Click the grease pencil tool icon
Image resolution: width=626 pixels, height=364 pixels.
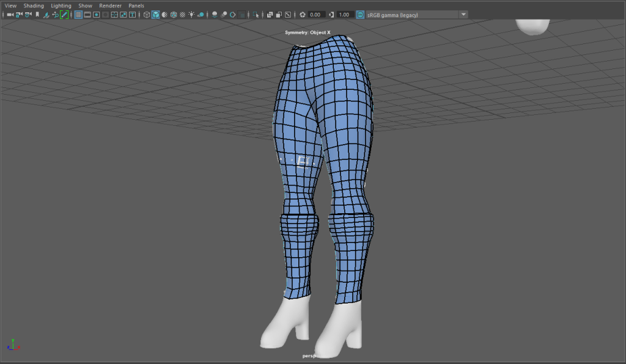pyautogui.click(x=64, y=15)
